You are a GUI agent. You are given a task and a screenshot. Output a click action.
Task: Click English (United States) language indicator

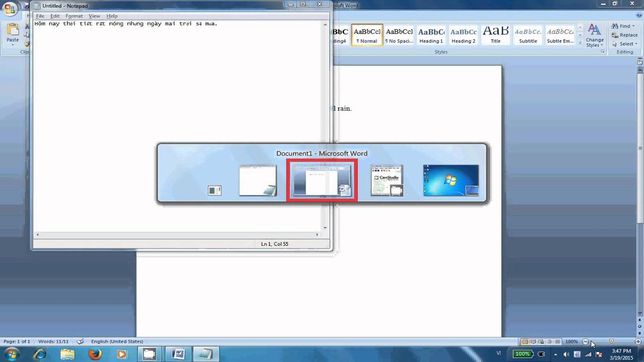click(x=117, y=341)
